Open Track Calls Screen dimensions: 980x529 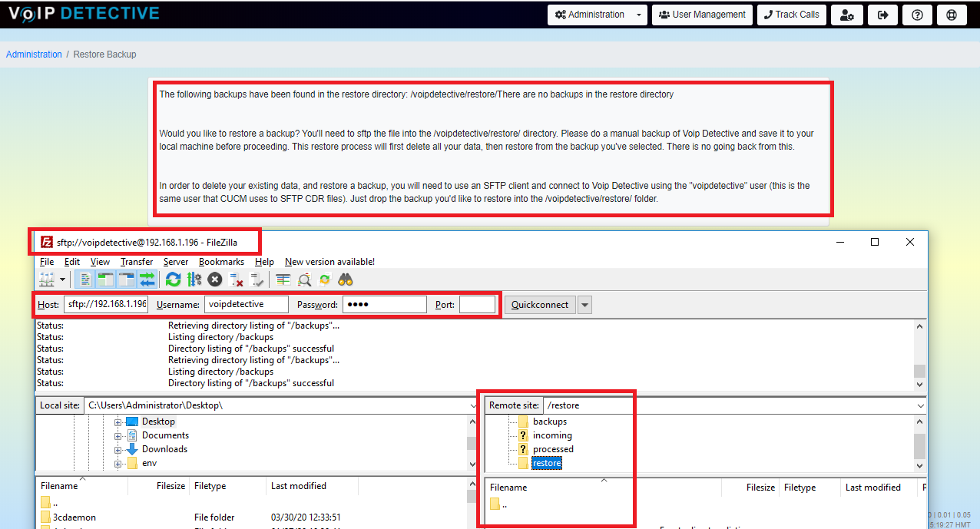(792, 15)
